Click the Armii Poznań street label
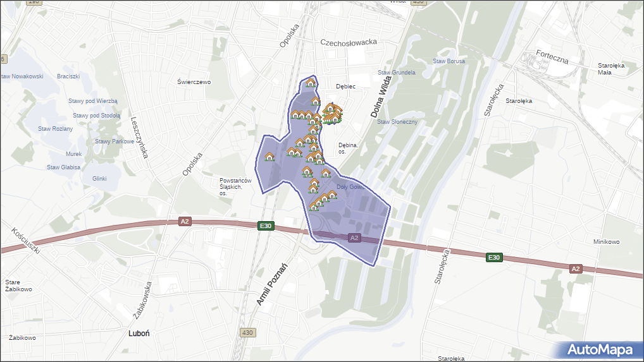644x362 pixels. click(x=272, y=284)
